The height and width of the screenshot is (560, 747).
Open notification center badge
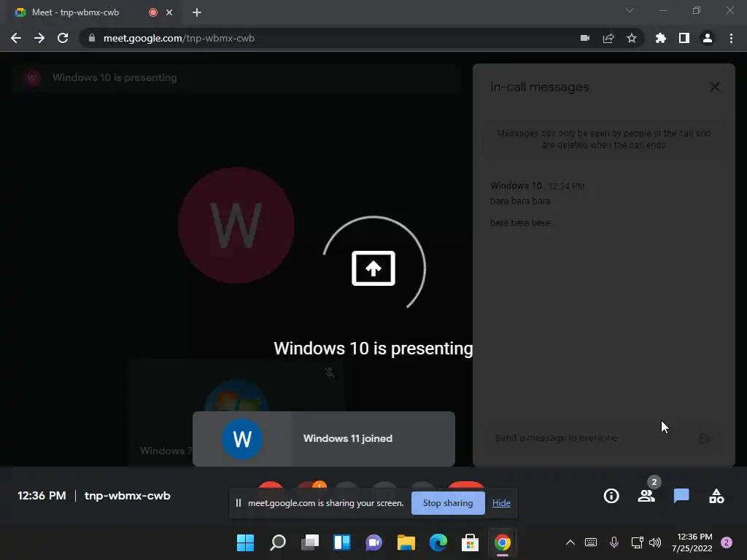[727, 542]
